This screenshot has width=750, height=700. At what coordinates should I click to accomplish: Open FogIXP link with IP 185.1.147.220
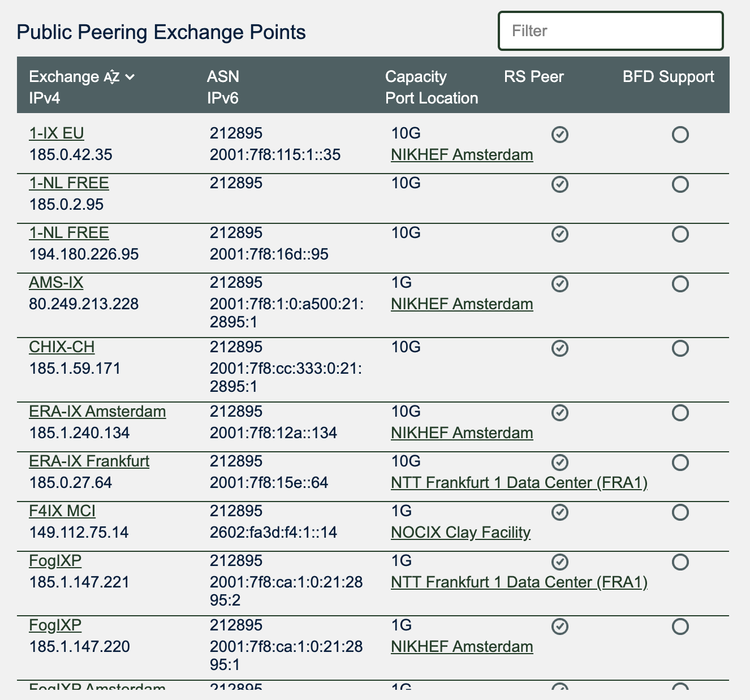55,625
